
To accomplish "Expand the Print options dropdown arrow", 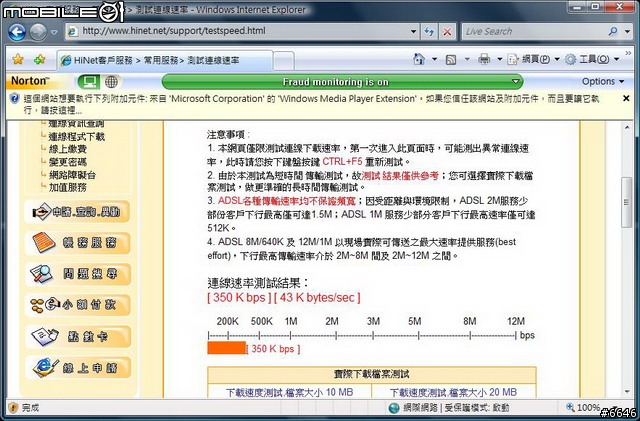I will (499, 60).
